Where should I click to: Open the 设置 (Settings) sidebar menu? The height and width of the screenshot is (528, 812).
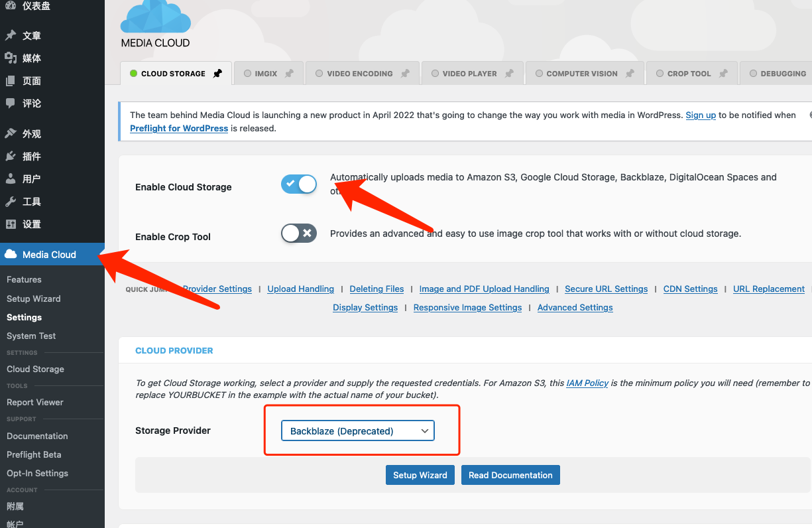[31, 224]
